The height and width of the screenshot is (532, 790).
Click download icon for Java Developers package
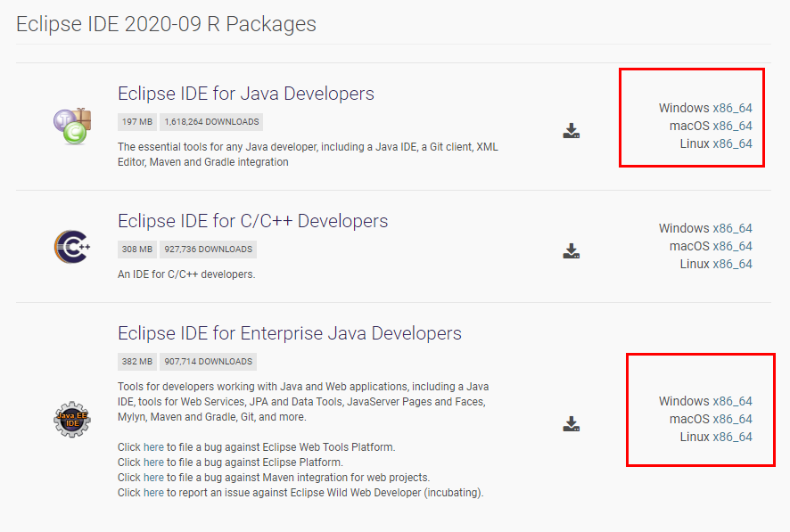tap(572, 130)
